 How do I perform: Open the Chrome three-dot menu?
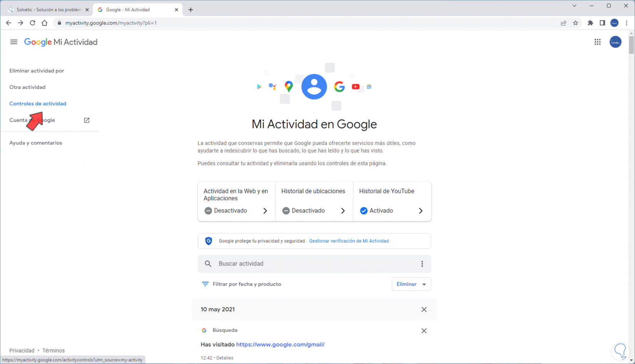[x=627, y=23]
